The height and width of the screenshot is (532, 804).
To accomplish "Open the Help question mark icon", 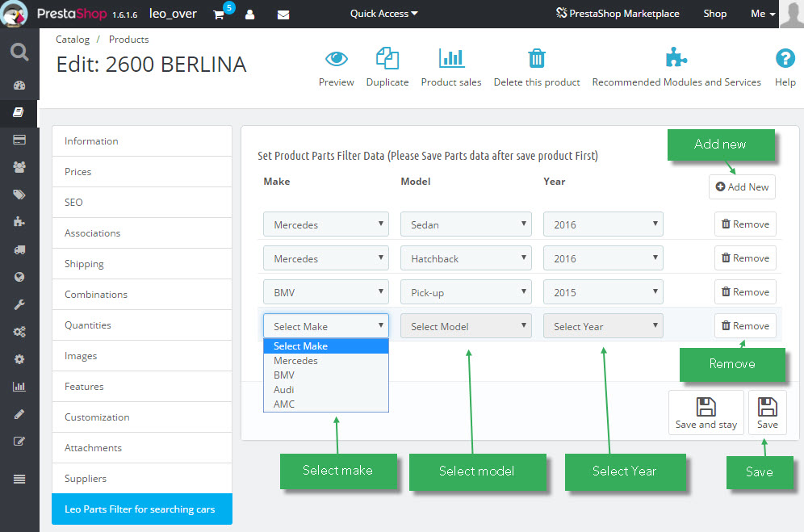I will tap(785, 58).
